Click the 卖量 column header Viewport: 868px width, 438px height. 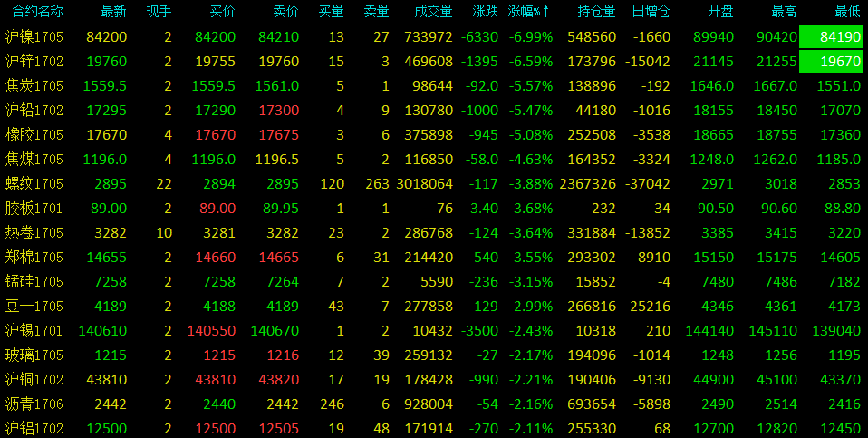pyautogui.click(x=376, y=11)
